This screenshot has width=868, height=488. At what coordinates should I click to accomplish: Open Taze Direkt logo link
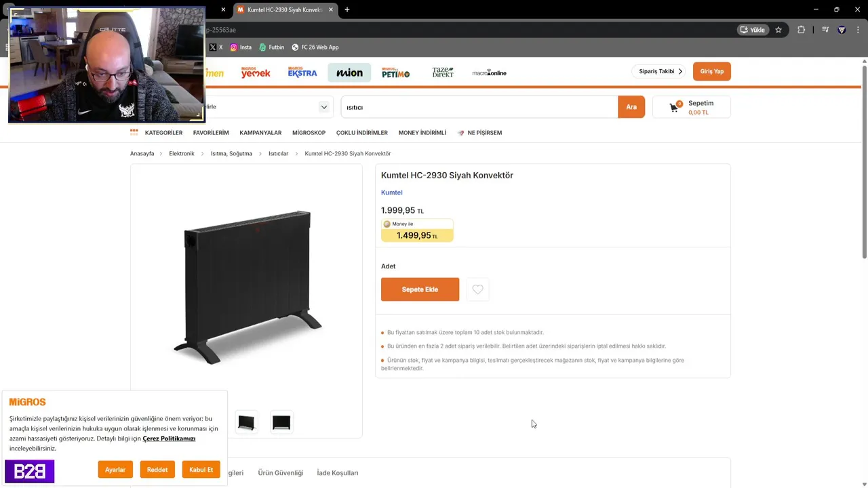point(443,73)
